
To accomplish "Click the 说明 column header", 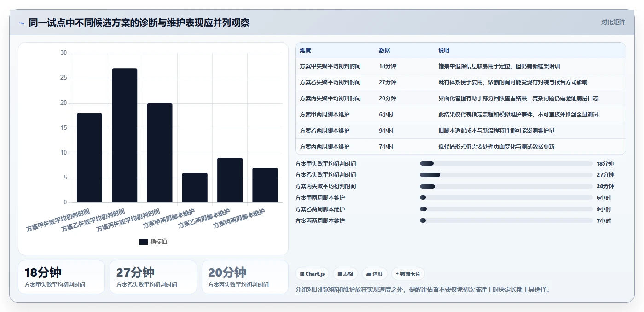I will 444,51.
